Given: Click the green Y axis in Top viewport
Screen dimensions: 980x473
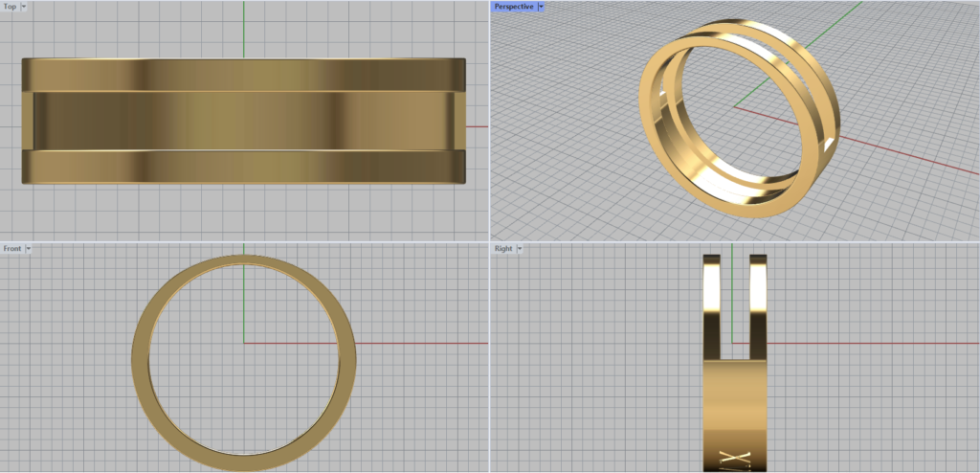Looking at the screenshot, I should click(244, 27).
